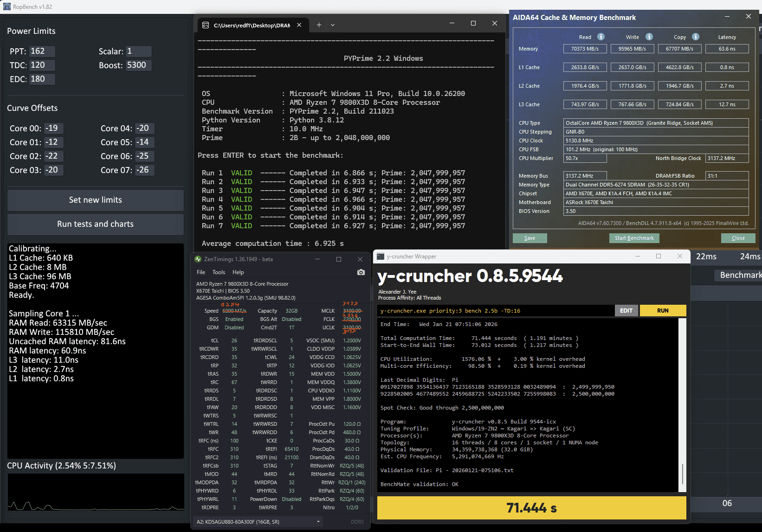Open a new terminal tab with plus
This screenshot has width=762, height=532.
click(x=319, y=25)
